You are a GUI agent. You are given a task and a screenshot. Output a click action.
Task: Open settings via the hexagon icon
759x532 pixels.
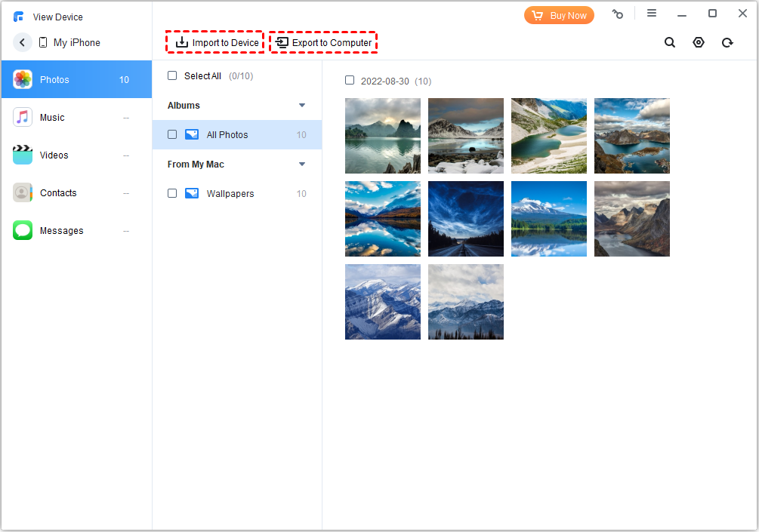pyautogui.click(x=699, y=43)
